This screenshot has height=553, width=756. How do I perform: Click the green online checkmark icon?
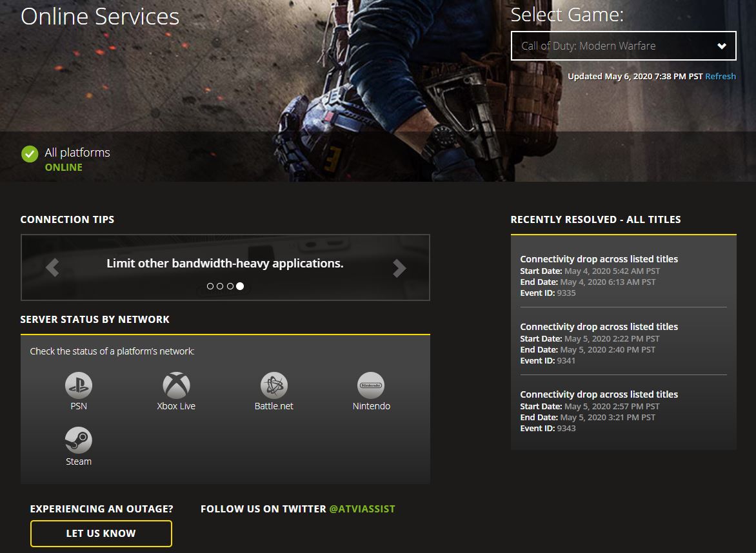[x=30, y=154]
